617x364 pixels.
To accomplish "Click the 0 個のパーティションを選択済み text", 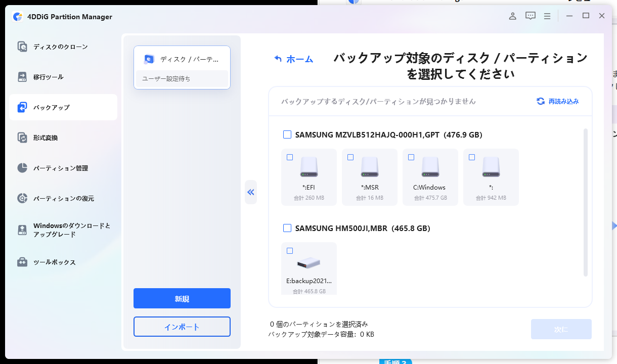I will [319, 324].
